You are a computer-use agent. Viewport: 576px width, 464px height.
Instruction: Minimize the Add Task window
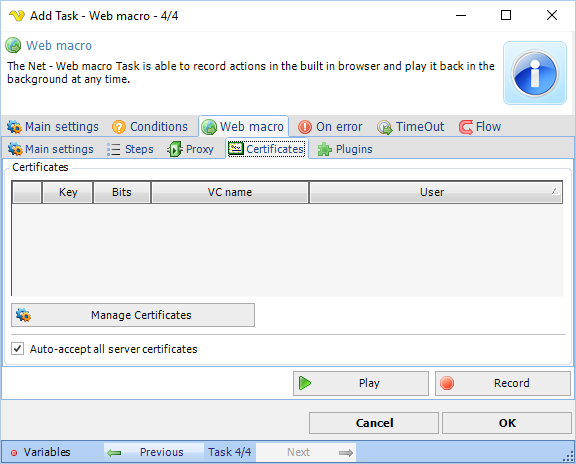(461, 15)
